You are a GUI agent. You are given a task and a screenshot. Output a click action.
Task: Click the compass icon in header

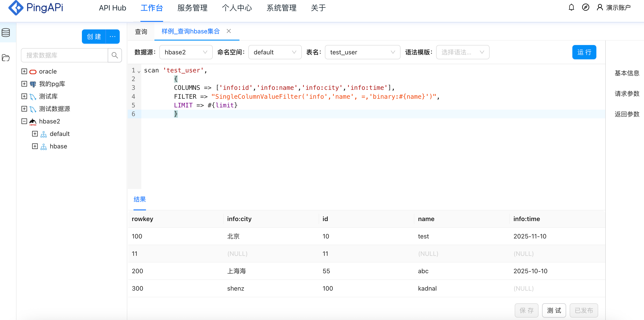585,8
